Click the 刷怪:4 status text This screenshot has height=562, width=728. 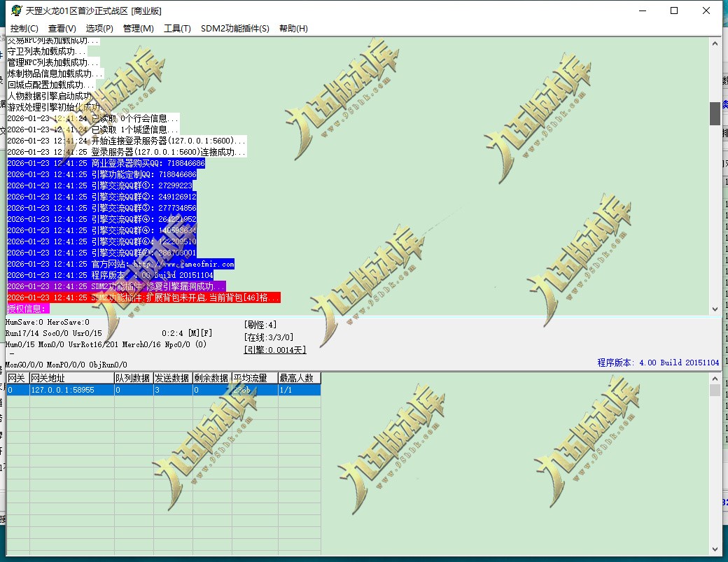point(260,325)
